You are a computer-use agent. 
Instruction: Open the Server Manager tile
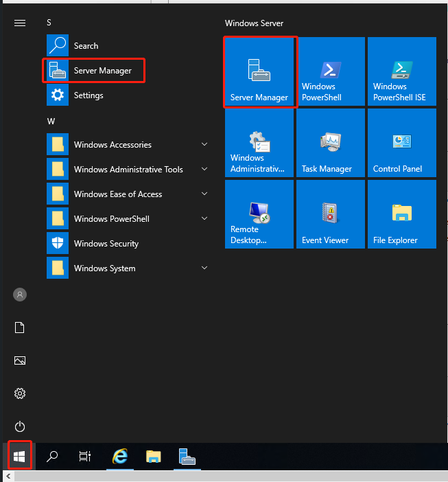click(x=259, y=71)
